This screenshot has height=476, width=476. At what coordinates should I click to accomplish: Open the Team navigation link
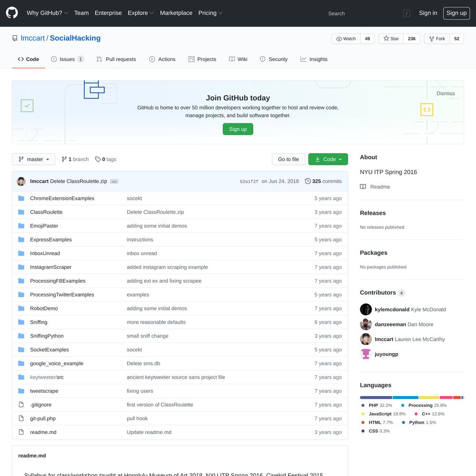tap(81, 13)
